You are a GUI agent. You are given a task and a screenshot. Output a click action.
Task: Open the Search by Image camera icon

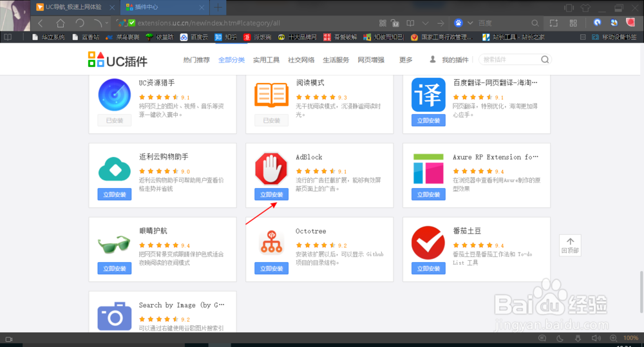pos(115,316)
